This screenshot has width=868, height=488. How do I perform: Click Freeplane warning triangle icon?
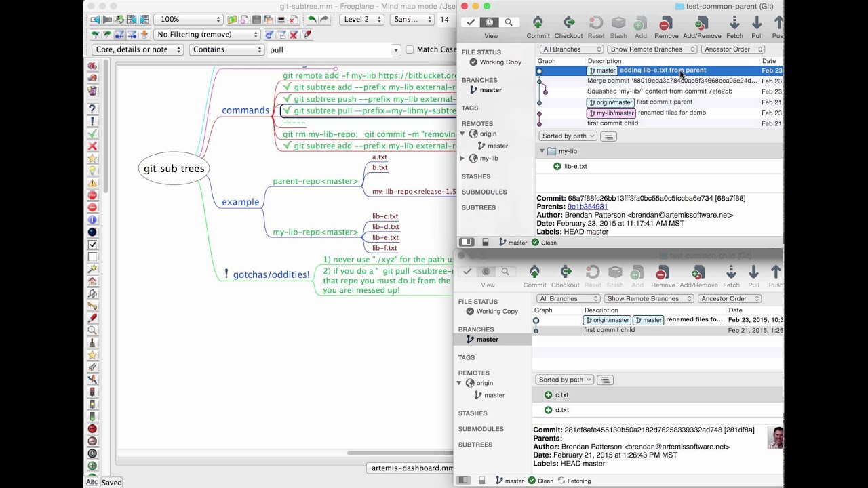(92, 183)
